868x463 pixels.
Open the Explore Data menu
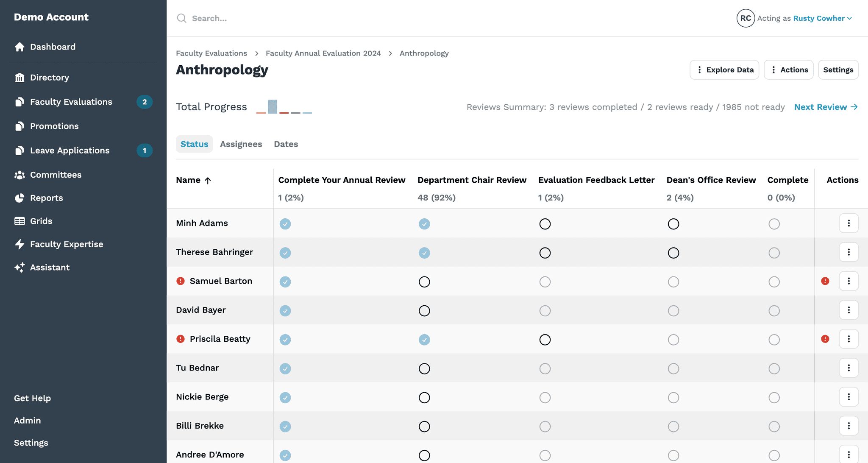tap(724, 70)
